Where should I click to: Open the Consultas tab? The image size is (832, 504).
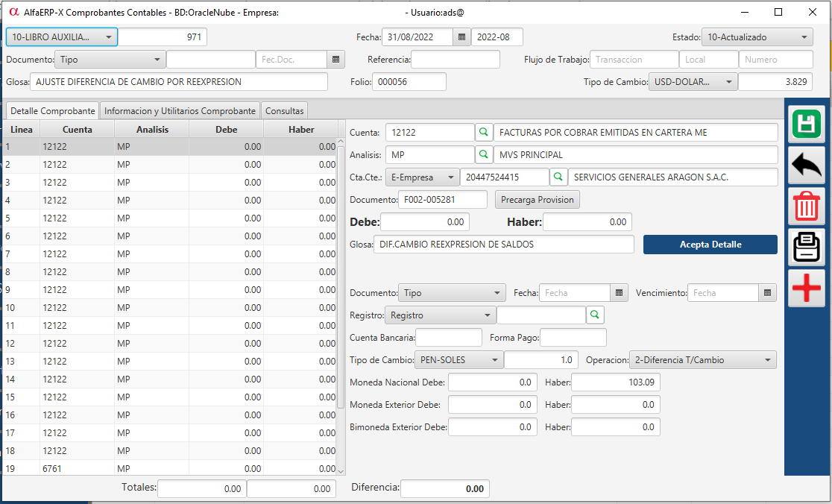coord(284,111)
